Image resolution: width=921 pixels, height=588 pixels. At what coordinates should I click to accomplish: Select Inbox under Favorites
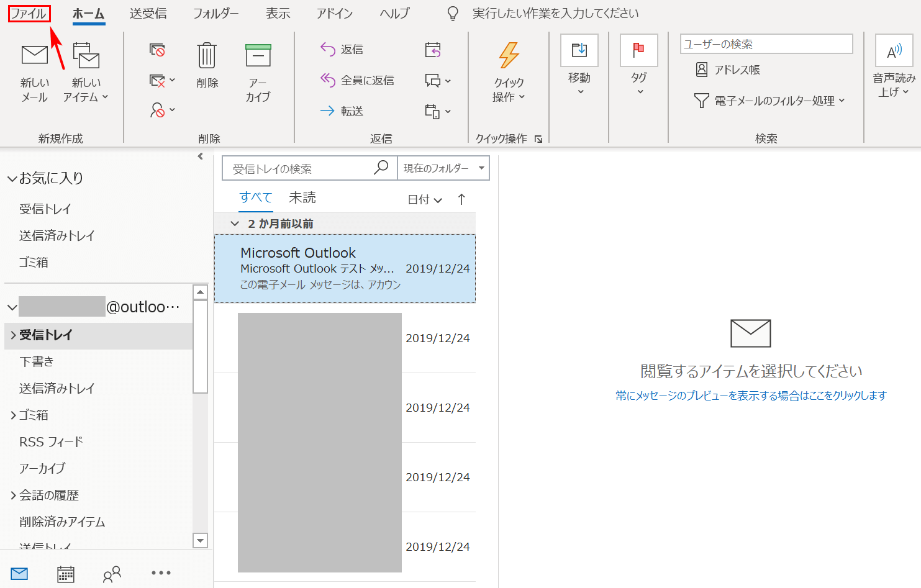point(45,209)
